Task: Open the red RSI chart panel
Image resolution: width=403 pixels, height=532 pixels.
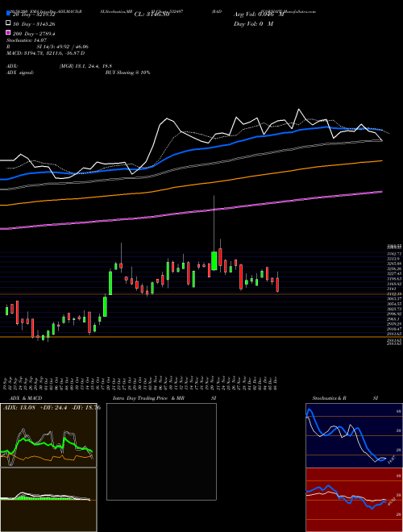Action: (354, 500)
